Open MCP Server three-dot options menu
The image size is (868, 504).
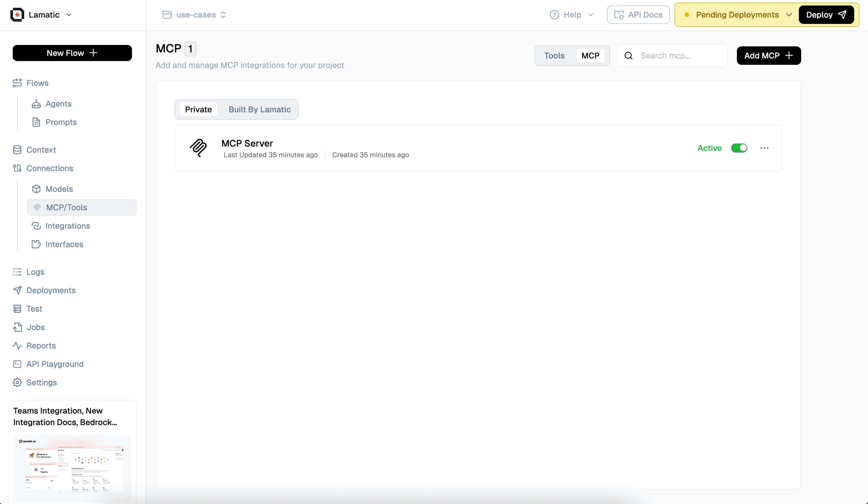pyautogui.click(x=764, y=148)
